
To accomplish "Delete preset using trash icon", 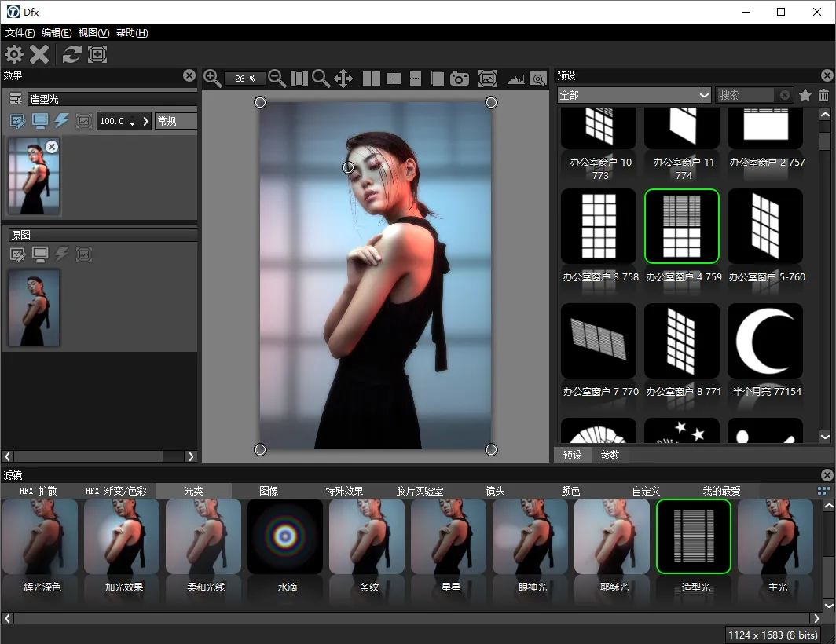I will [823, 95].
